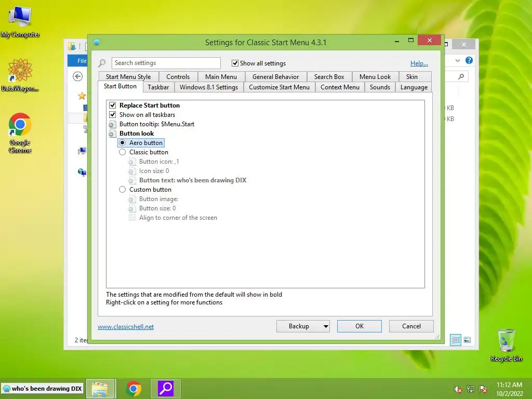The height and width of the screenshot is (399, 532).
Task: Click into the Search settings field
Action: (x=166, y=63)
